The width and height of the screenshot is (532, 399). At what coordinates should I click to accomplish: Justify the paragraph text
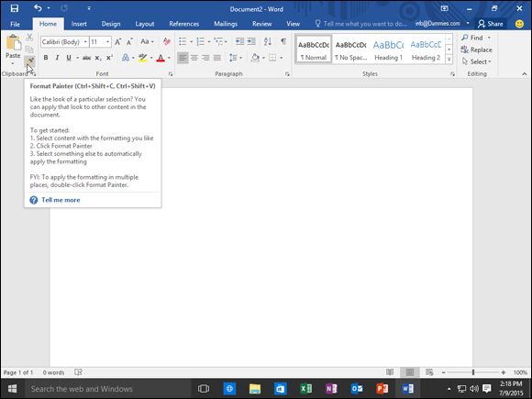[217, 58]
